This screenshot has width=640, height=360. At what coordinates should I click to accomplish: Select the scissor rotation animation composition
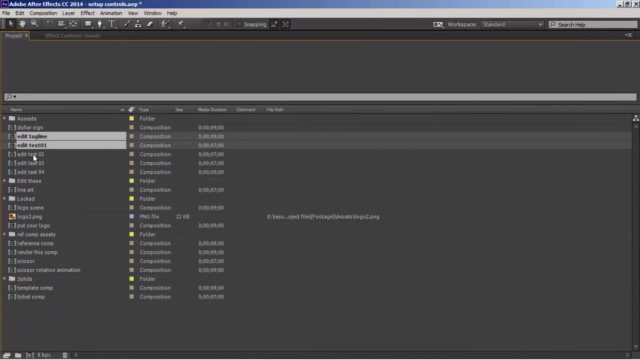(x=49, y=270)
